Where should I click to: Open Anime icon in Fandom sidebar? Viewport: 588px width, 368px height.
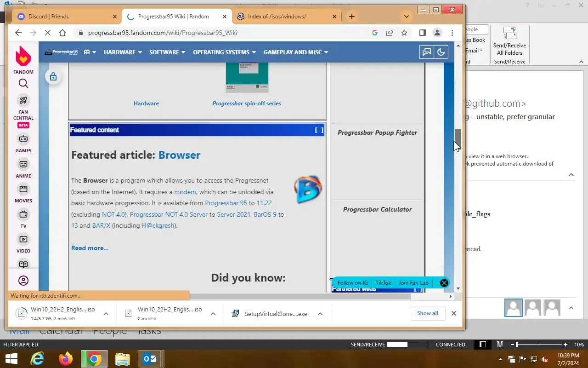(23, 164)
